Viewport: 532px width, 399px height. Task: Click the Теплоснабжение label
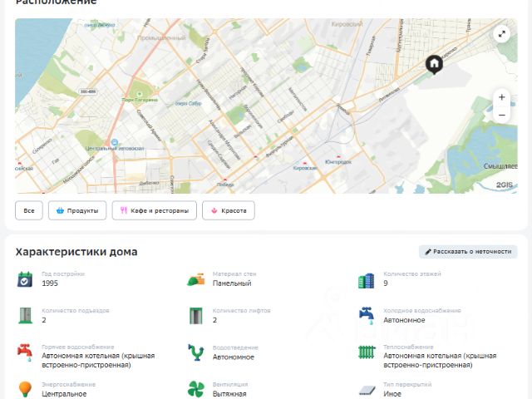coord(408,347)
